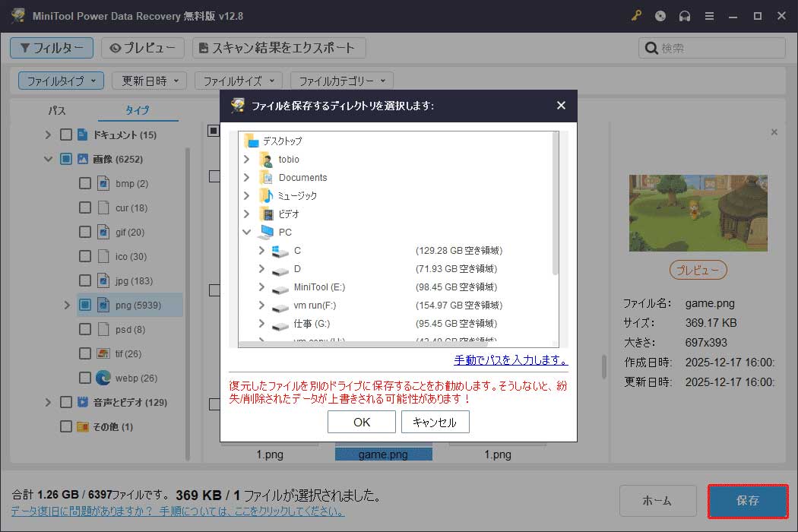Viewport: 798px width, 532px height.
Task: Click the OK button to confirm directory
Action: click(361, 422)
